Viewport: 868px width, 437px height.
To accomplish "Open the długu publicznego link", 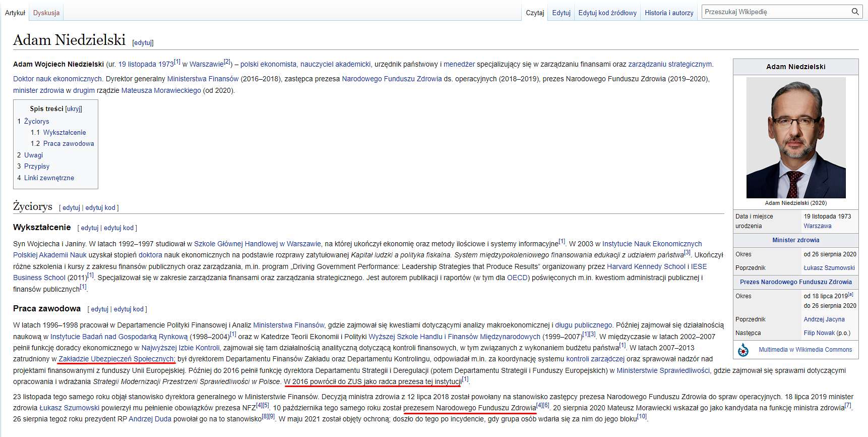I will 583,325.
